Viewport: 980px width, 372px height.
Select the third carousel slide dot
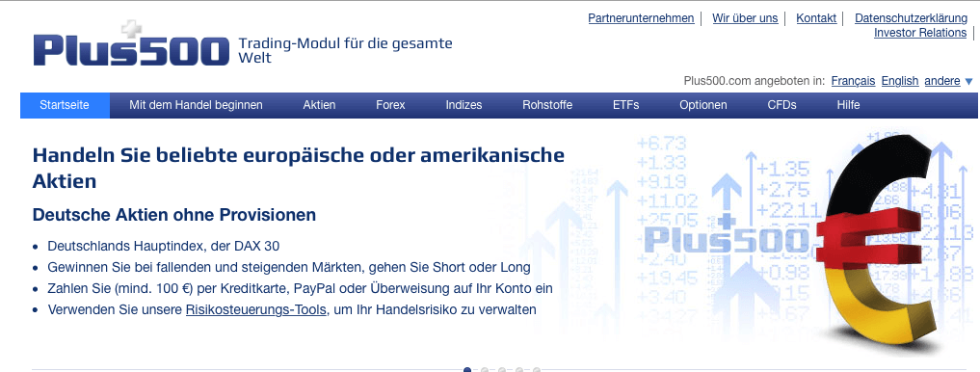tap(502, 370)
